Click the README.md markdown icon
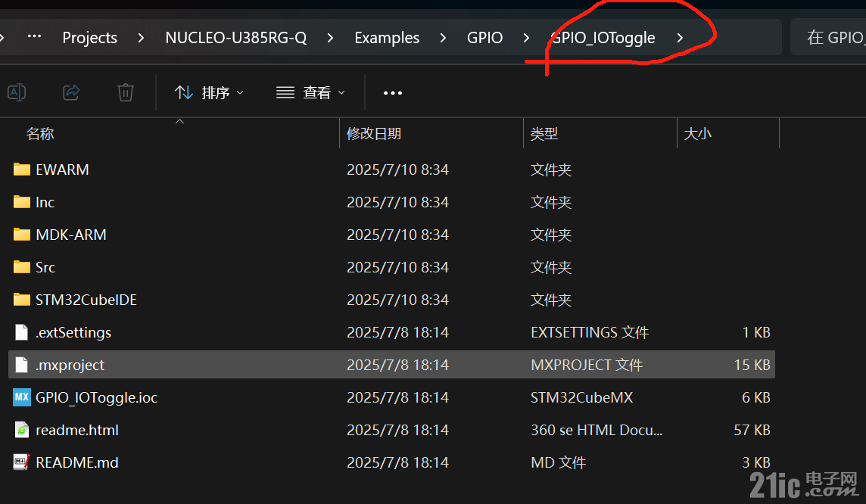The height and width of the screenshot is (504, 866). 21,462
